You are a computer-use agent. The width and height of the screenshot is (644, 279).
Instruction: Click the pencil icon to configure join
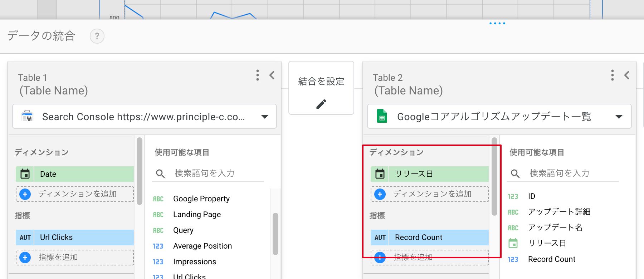(x=321, y=104)
